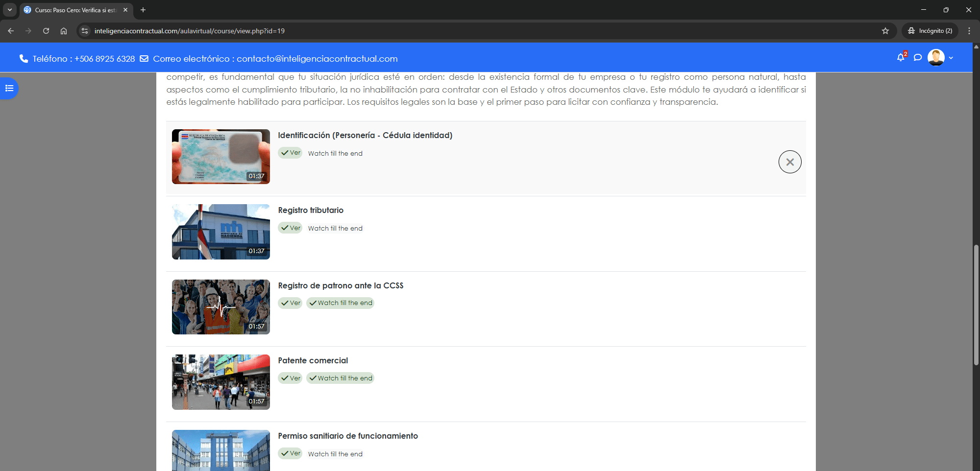980x471 pixels.
Task: Open the messages chat bubble icon
Action: (x=918, y=58)
